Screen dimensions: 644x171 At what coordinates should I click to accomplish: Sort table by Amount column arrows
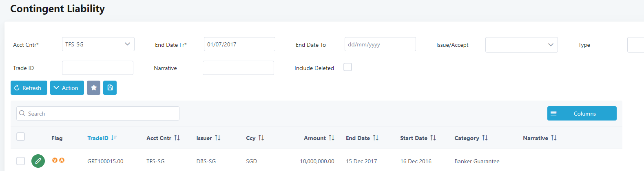(332, 138)
